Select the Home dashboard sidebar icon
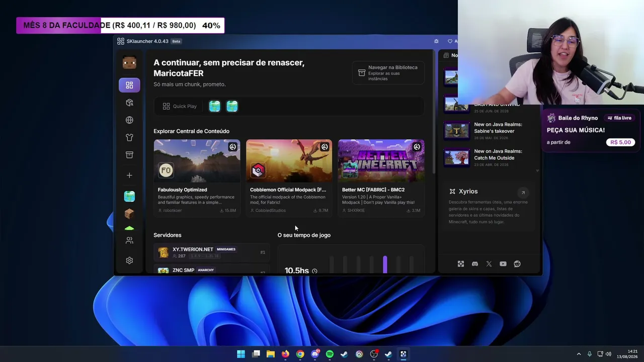 point(129,85)
